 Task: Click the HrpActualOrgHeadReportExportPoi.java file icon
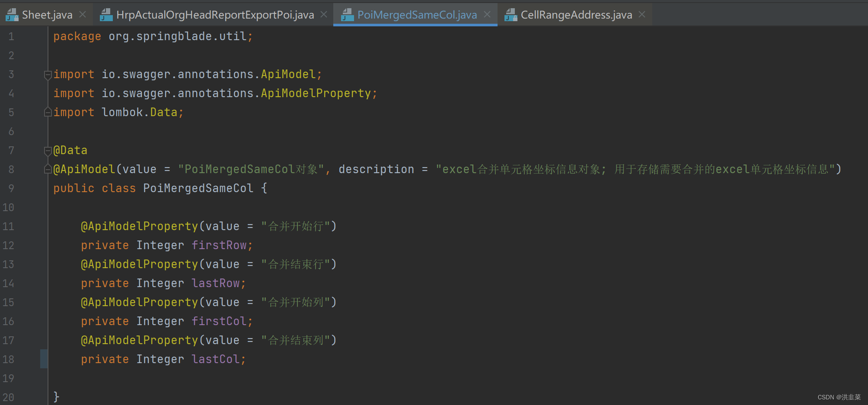point(106,15)
